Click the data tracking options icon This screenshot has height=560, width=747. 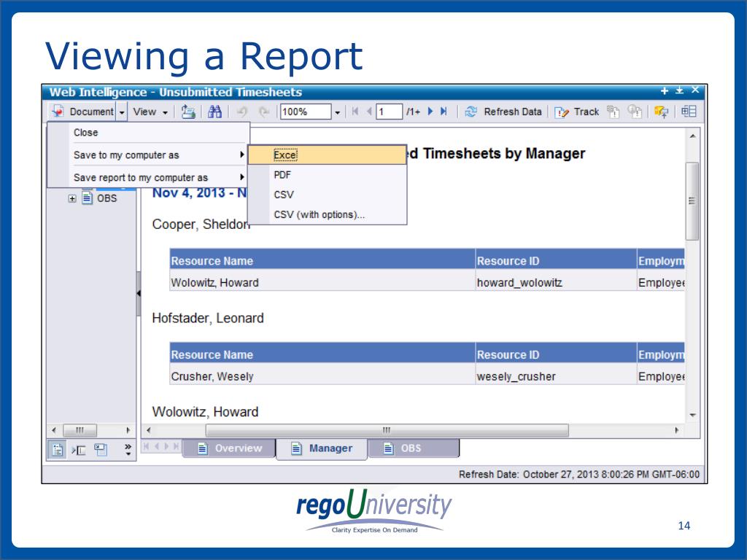[x=635, y=112]
